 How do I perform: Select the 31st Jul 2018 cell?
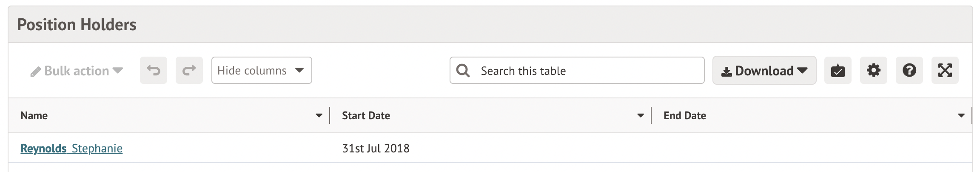coord(376,149)
